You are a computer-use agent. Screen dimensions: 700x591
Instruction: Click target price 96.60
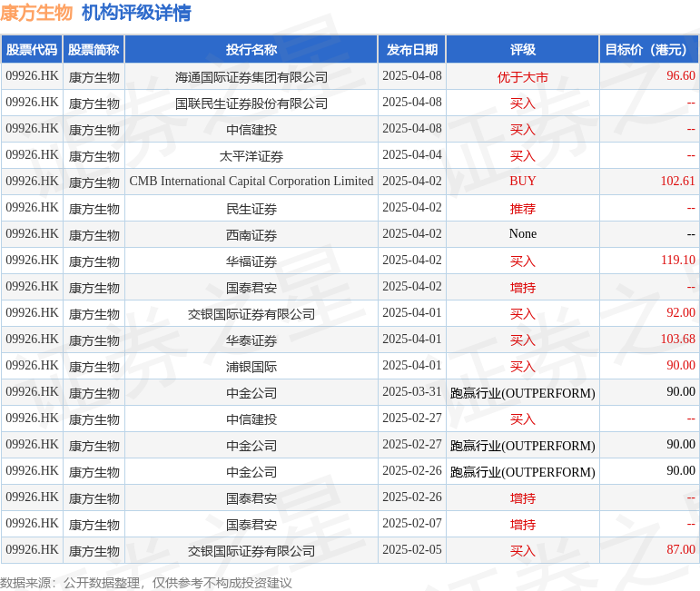(681, 76)
